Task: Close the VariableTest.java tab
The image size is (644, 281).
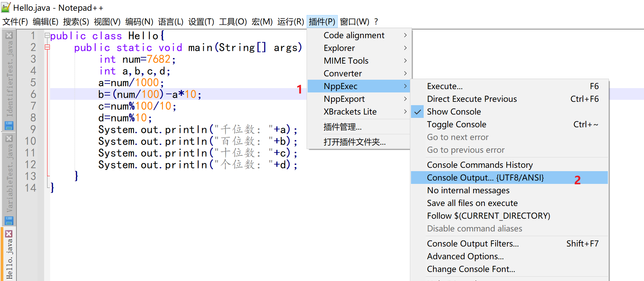Action: [x=9, y=138]
